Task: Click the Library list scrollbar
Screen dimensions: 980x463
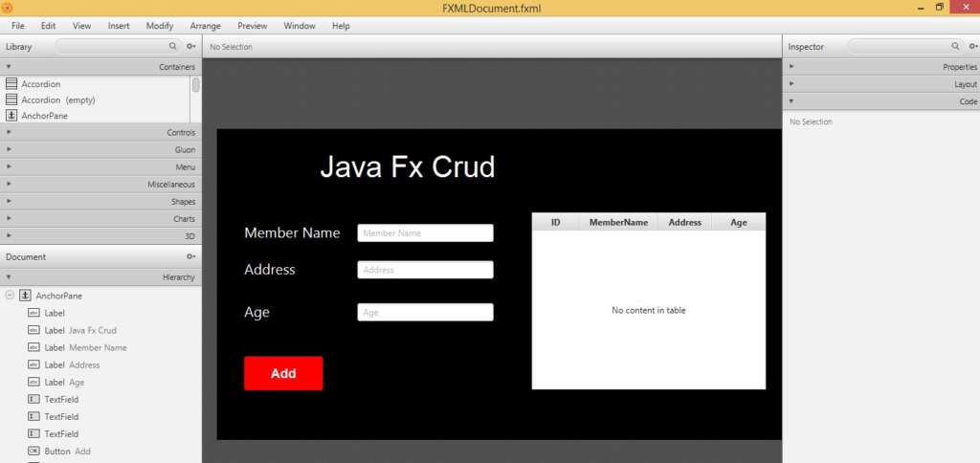Action: pyautogui.click(x=196, y=85)
